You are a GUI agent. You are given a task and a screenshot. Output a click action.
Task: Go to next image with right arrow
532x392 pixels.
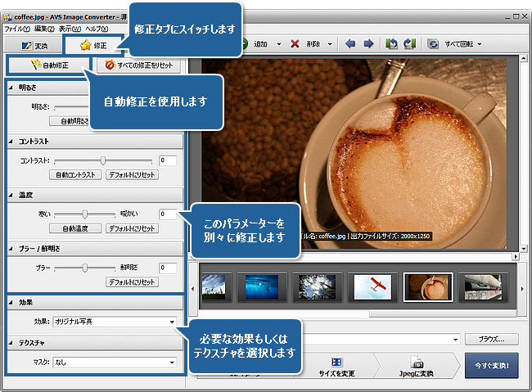pyautogui.click(x=368, y=44)
